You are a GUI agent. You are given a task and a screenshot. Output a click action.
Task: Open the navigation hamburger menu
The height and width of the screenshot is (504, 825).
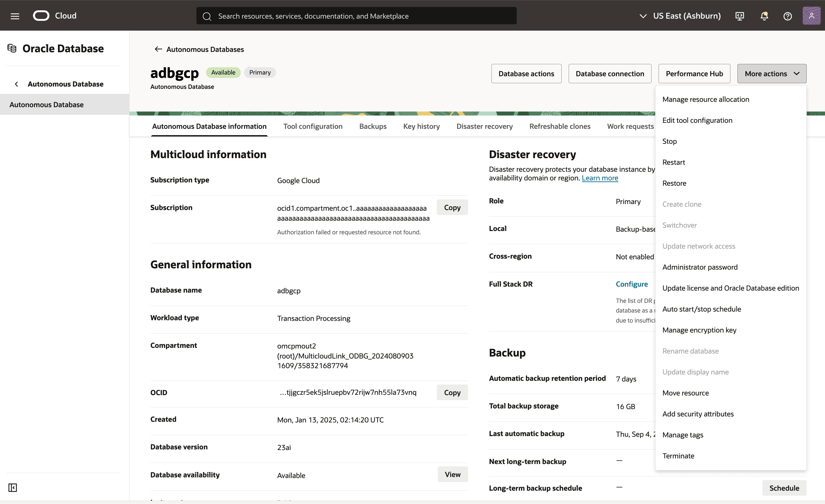pos(15,15)
